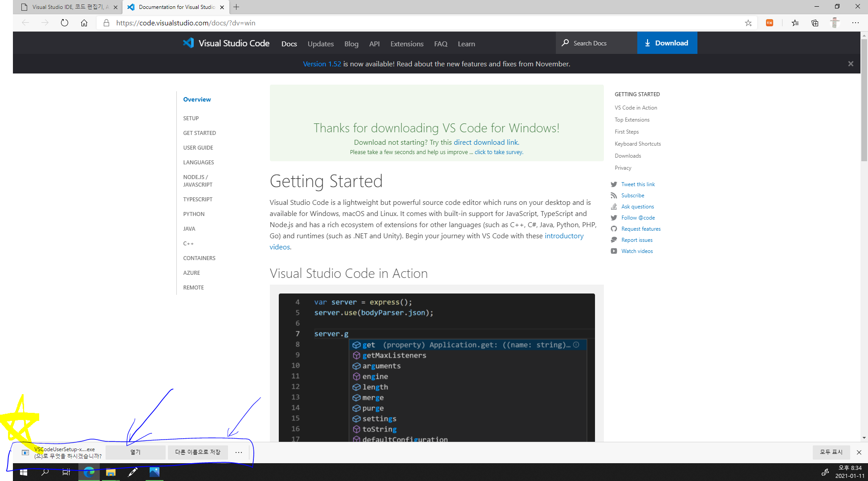Open the pen sketch app on taskbar
Screen dimensions: 868x481
pyautogui.click(x=133, y=472)
